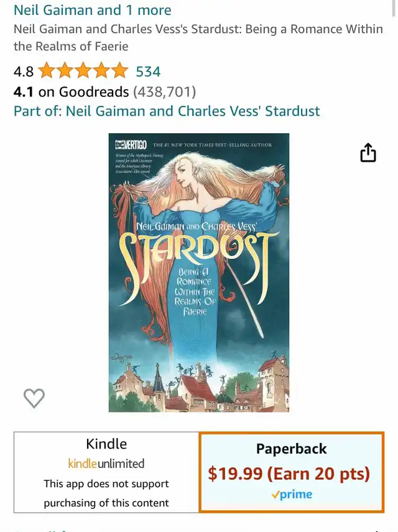Tap the DC Vertigo logo on the cover
398x532 pixels.
pyautogui.click(x=131, y=145)
